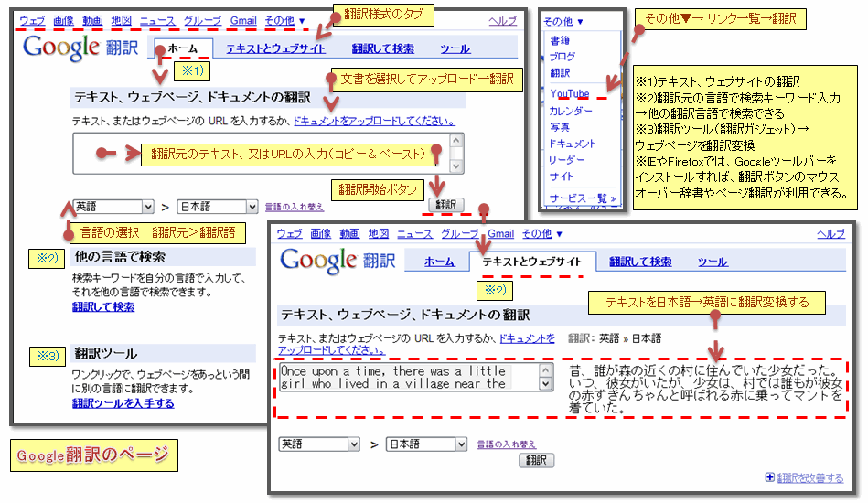Select YouTube in その他 list

(569, 93)
